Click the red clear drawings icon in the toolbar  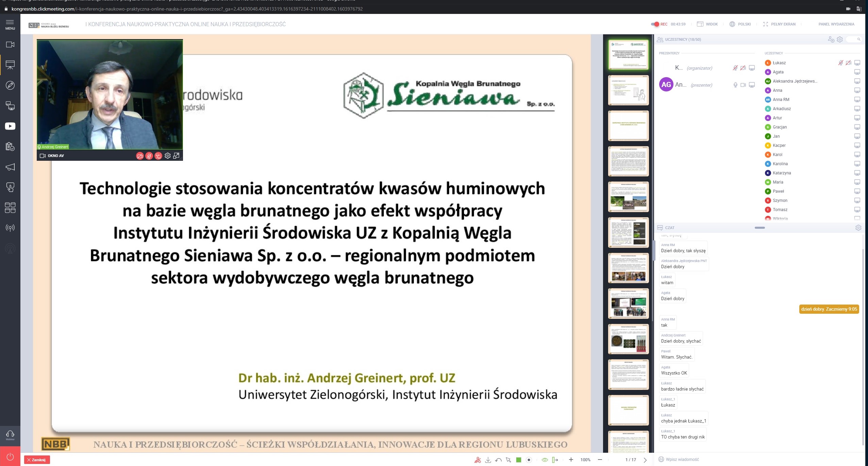(478, 460)
